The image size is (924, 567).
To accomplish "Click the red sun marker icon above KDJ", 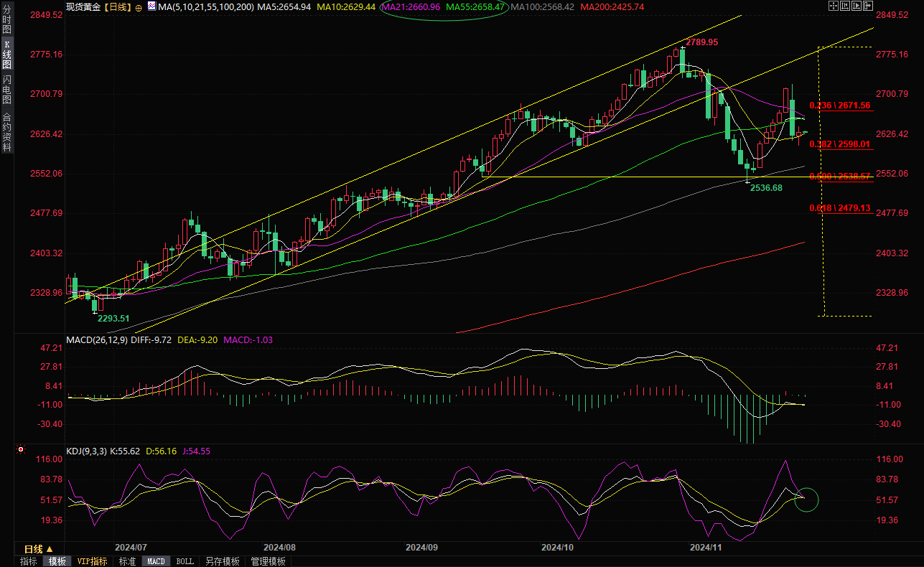I will pyautogui.click(x=20, y=451).
